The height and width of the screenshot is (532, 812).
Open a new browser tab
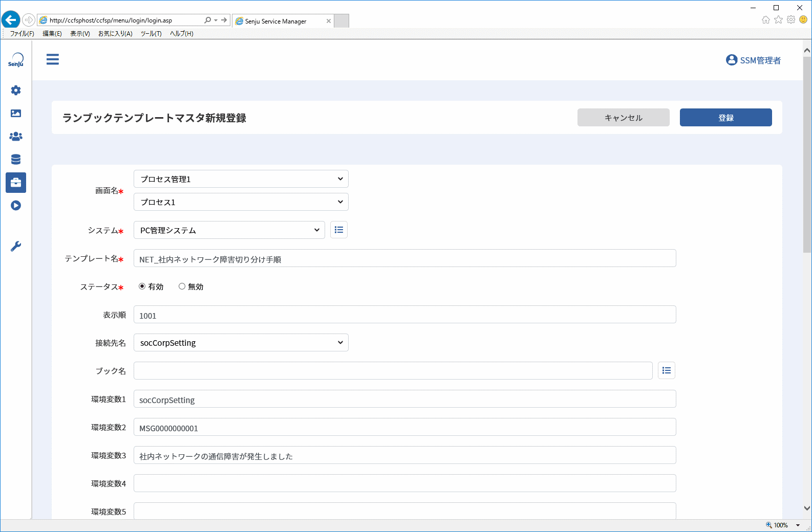341,21
